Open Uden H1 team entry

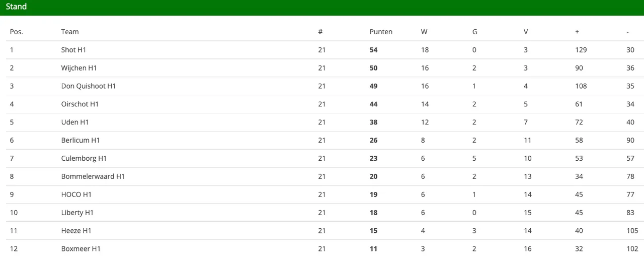click(75, 122)
